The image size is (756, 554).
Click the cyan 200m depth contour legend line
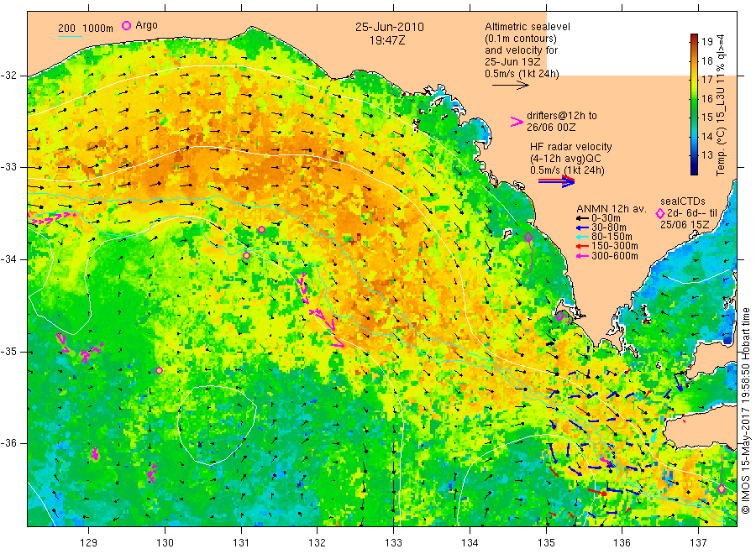(x=70, y=35)
